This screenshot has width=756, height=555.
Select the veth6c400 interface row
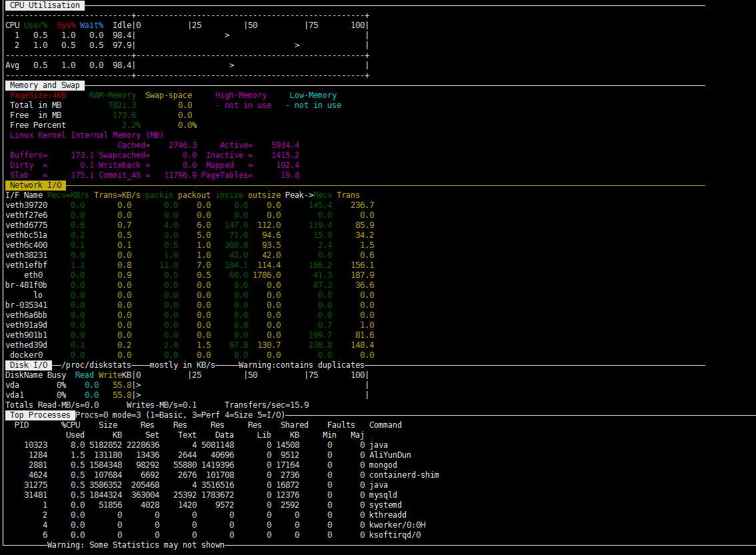tap(189, 245)
